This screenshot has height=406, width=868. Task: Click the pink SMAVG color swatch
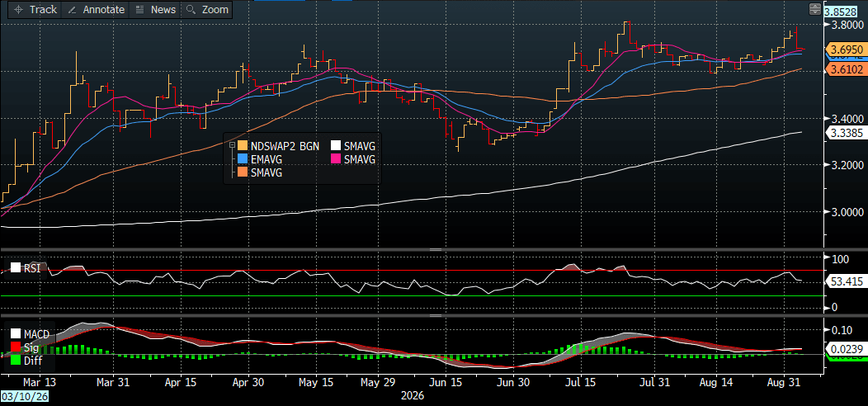336,159
